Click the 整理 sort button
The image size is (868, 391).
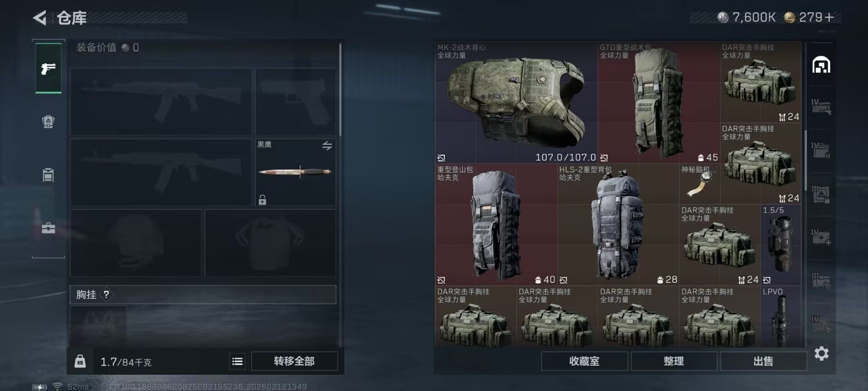pos(674,361)
